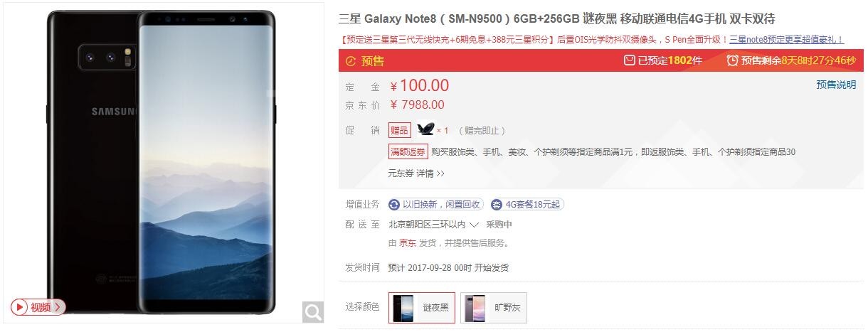Click the 4G套餐18元起 button
The image size is (868, 332).
click(x=527, y=205)
